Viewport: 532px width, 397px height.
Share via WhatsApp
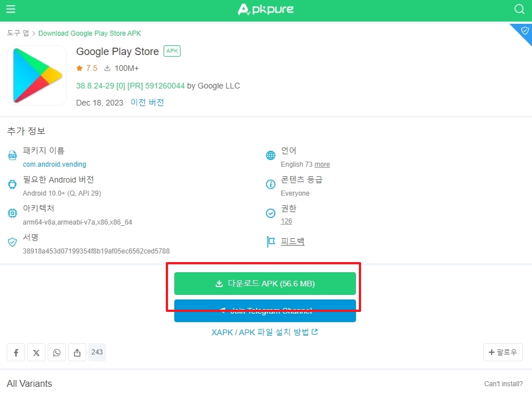pyautogui.click(x=57, y=352)
